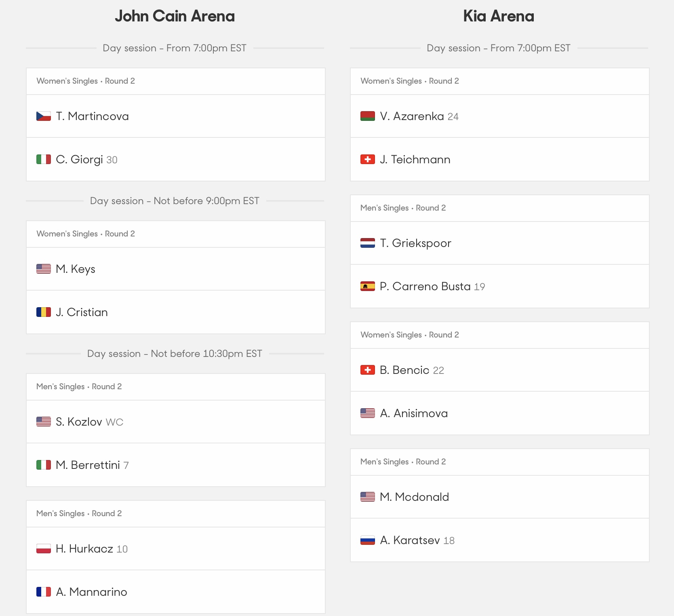Image resolution: width=674 pixels, height=616 pixels.
Task: Click the Swiss flag beside J. Teichmann
Action: (x=368, y=159)
